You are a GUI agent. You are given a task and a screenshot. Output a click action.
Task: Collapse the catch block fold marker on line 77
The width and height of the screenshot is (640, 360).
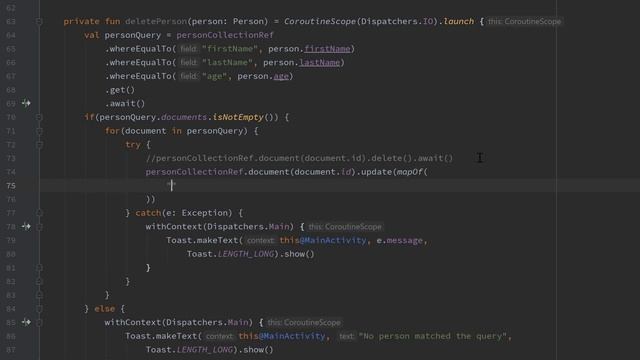pyautogui.click(x=39, y=213)
